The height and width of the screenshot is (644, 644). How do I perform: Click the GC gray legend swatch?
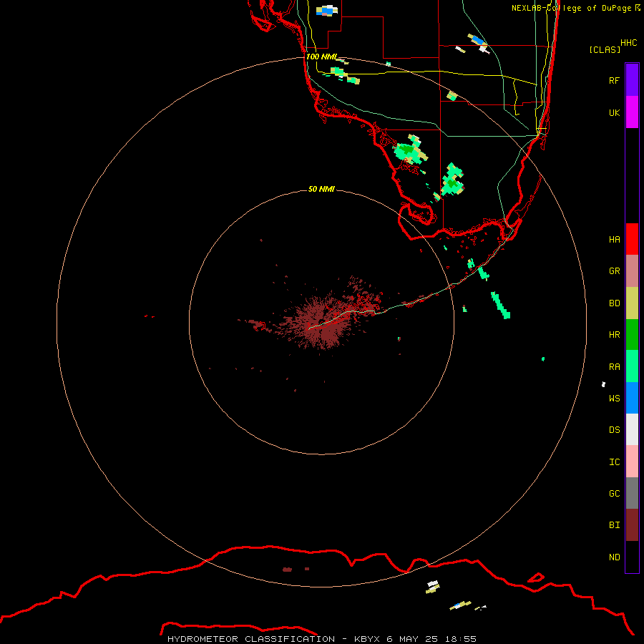click(632, 493)
